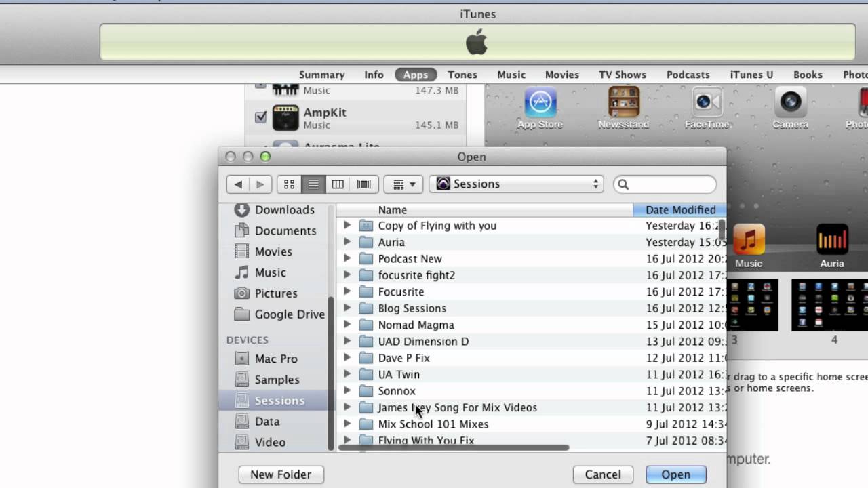Screen dimensions: 868x488
Task: Switch to the Info tab
Action: coord(374,75)
